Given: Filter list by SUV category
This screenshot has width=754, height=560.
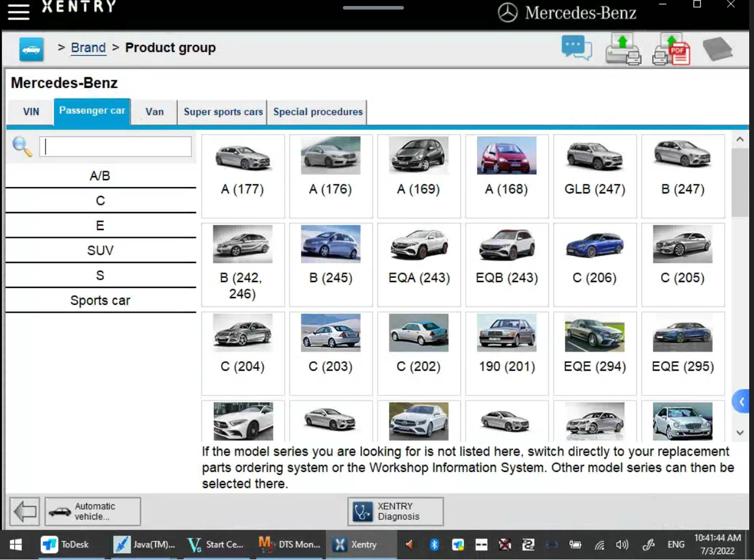Looking at the screenshot, I should [100, 250].
